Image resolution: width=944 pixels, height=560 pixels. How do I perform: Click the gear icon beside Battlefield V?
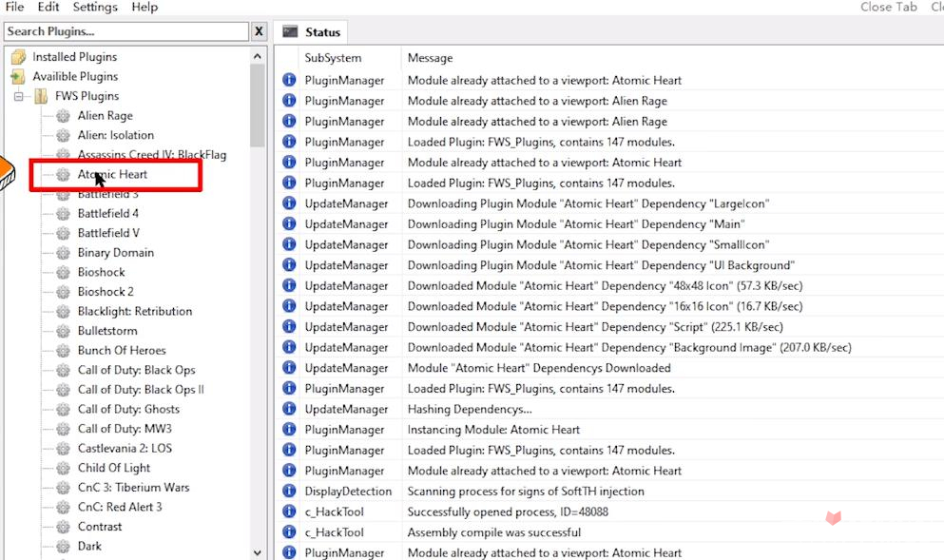coord(63,233)
